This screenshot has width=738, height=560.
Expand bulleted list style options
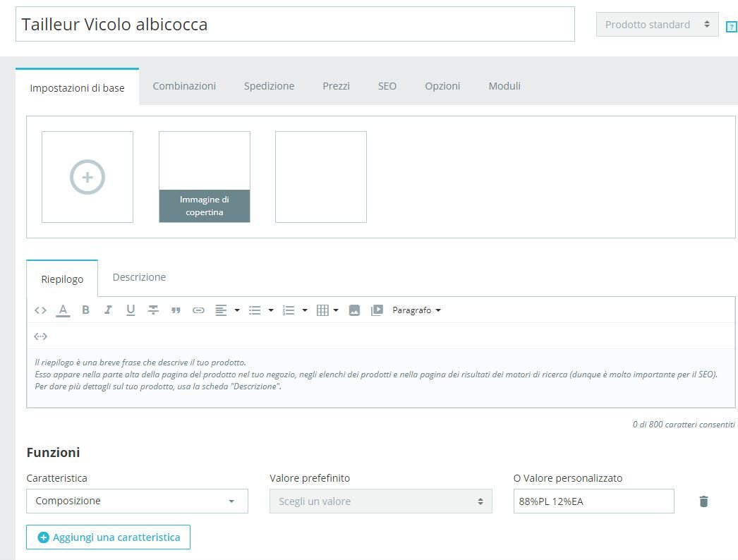point(271,310)
